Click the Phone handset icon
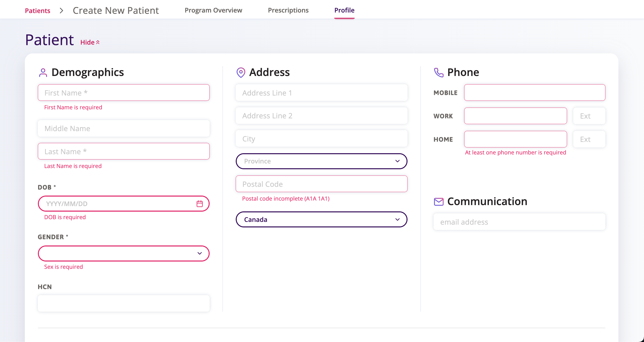The height and width of the screenshot is (342, 644). point(439,72)
